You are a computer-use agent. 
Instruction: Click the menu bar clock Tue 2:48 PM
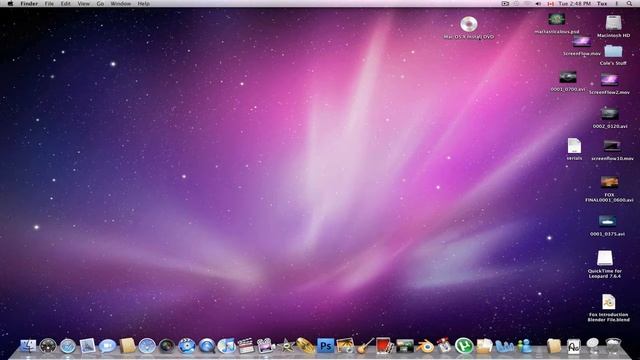pos(575,3)
